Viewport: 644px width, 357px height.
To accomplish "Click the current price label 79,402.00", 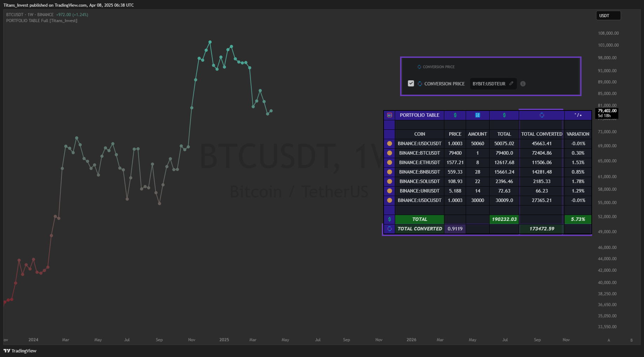I will 607,111.
